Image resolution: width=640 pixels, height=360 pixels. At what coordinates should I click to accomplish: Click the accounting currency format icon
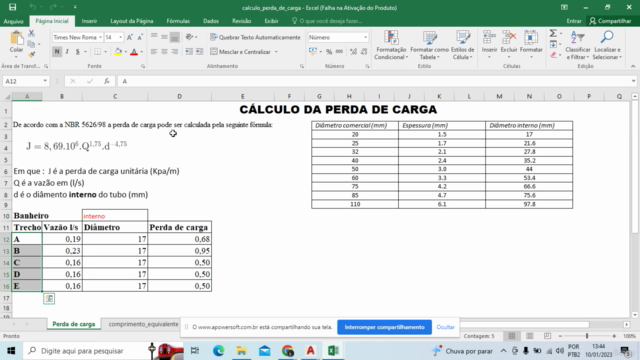pos(313,52)
